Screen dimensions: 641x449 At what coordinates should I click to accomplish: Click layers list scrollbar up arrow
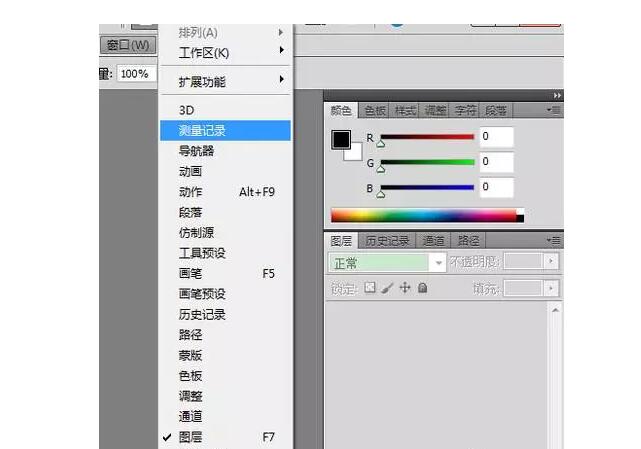tap(555, 310)
